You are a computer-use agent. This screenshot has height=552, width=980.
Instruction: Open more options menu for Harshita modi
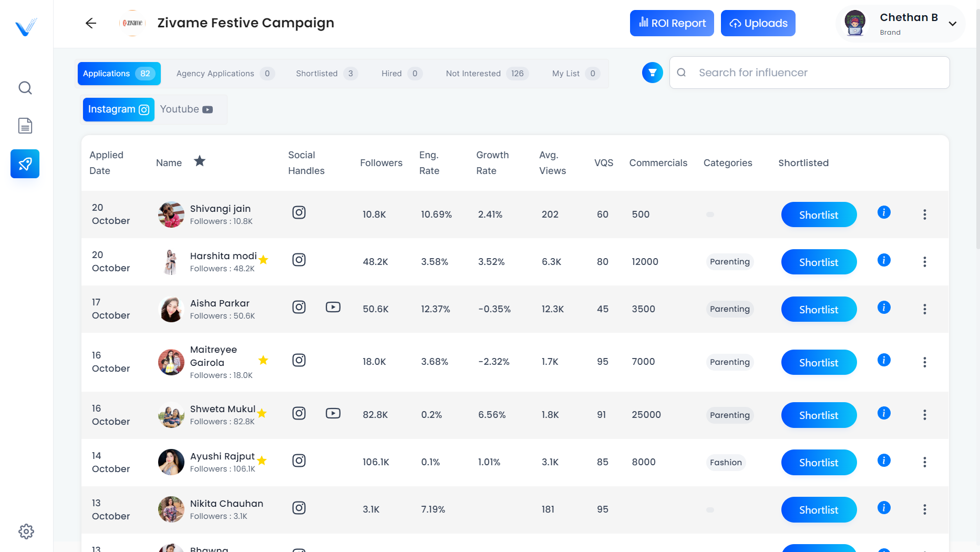point(925,262)
